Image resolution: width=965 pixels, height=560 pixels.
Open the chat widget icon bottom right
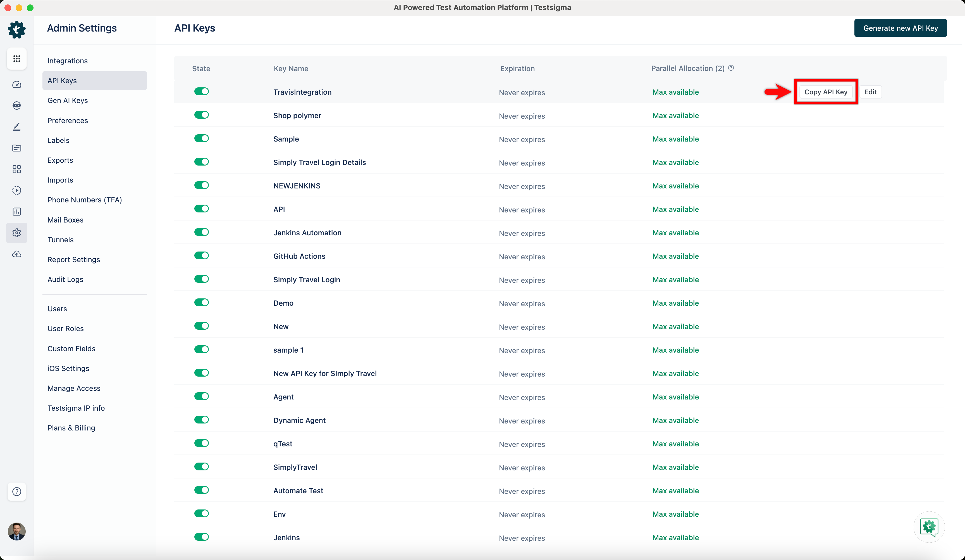929,527
